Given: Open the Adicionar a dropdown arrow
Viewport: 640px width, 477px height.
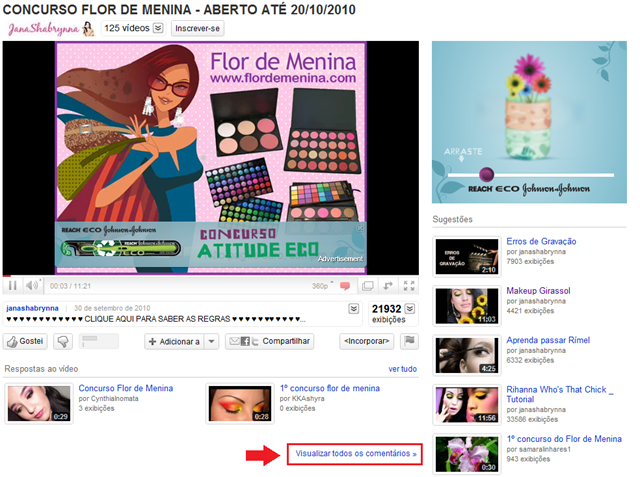Looking at the screenshot, I should [x=211, y=342].
